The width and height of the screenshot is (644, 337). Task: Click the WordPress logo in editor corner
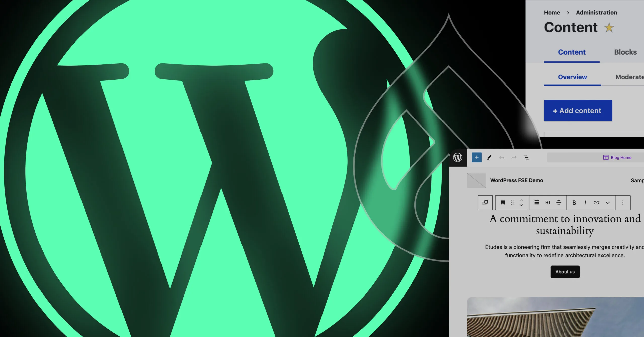[x=458, y=158]
